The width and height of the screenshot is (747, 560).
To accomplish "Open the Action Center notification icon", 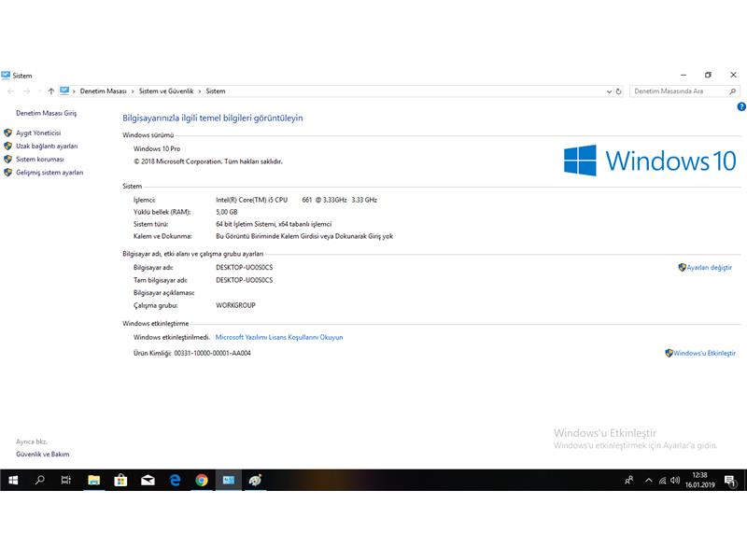I will pos(730,481).
